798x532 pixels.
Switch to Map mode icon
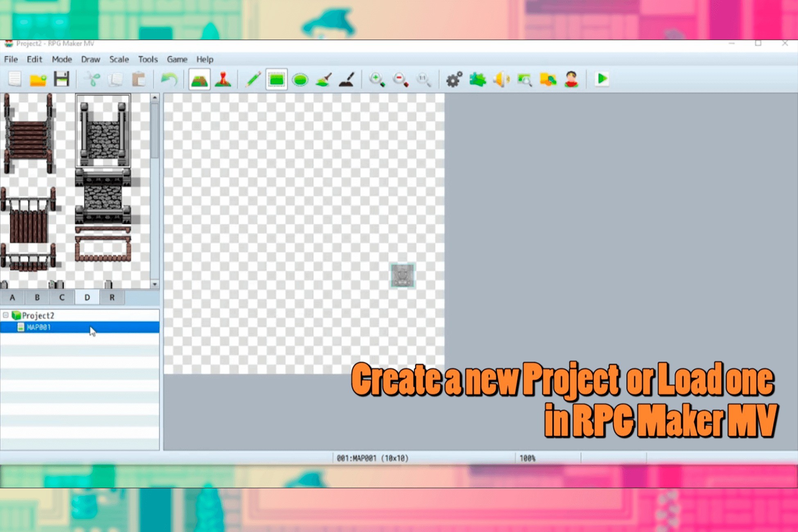(x=199, y=79)
